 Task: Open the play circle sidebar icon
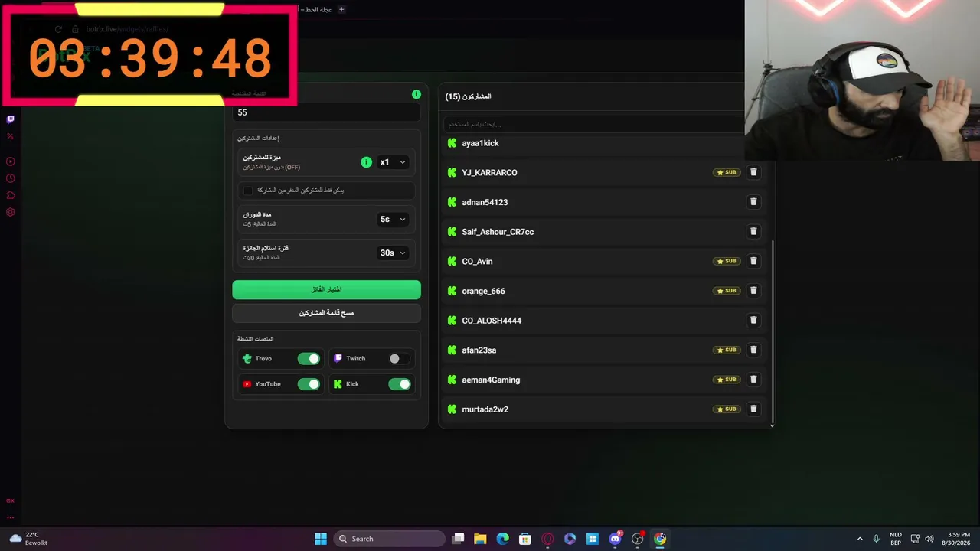pos(11,161)
